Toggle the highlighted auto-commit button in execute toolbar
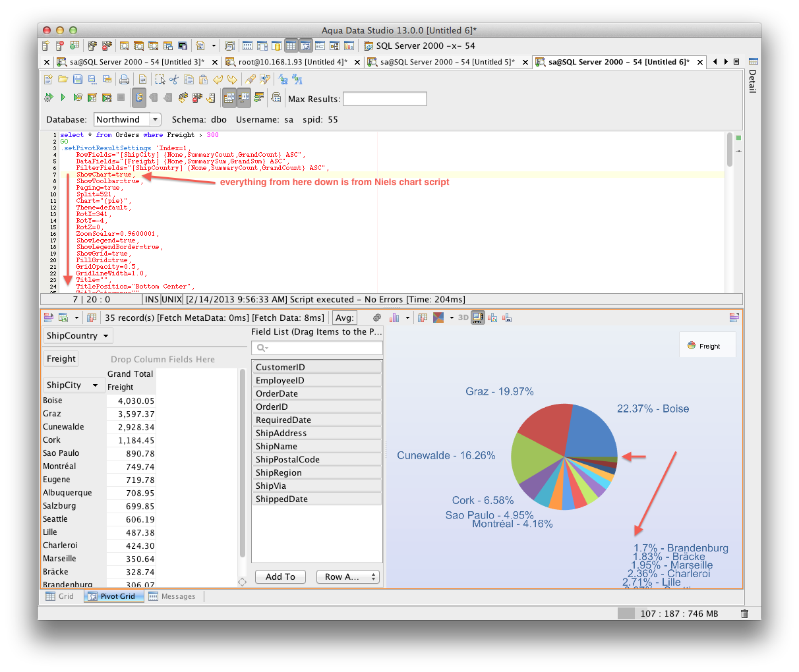The image size is (799, 672). pos(139,98)
